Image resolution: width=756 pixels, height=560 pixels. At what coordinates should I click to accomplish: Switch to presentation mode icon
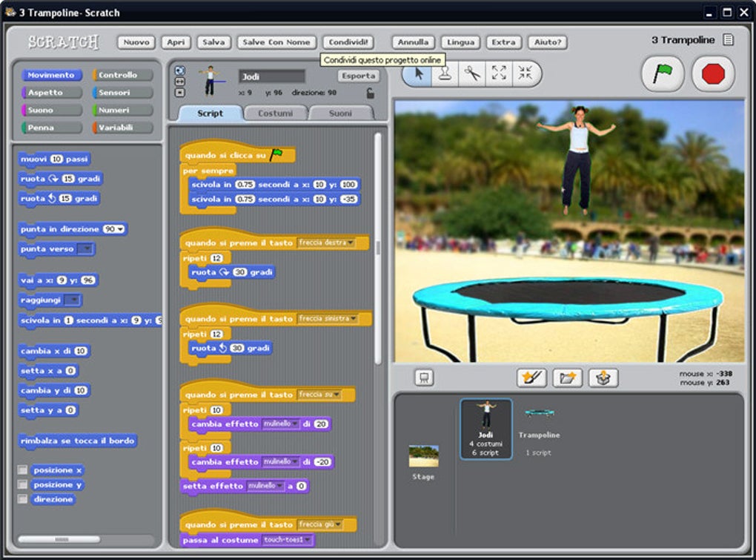tap(424, 378)
